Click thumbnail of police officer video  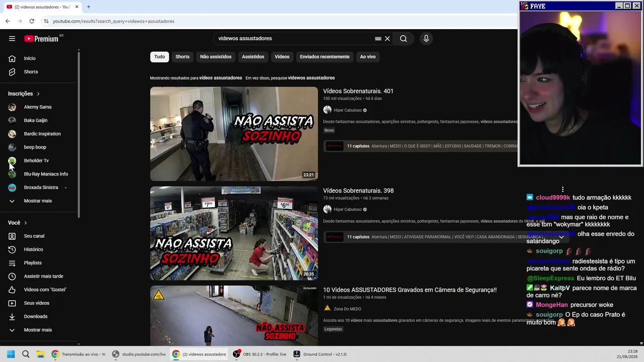[x=234, y=134]
